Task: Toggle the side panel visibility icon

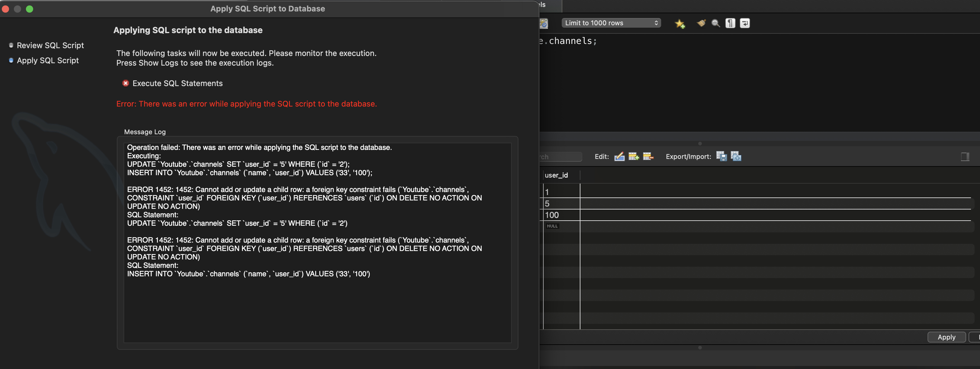Action: point(965,157)
